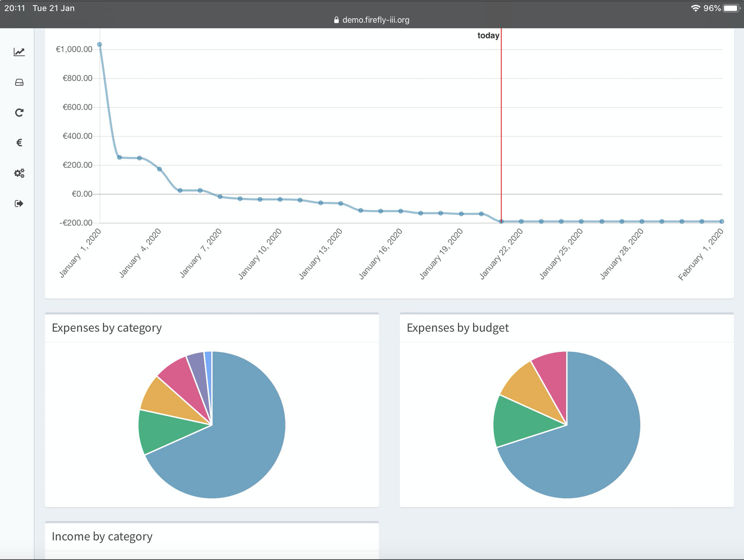Viewport: 744px width, 560px height.
Task: Tap the Wi-Fi status icon
Action: click(x=695, y=8)
